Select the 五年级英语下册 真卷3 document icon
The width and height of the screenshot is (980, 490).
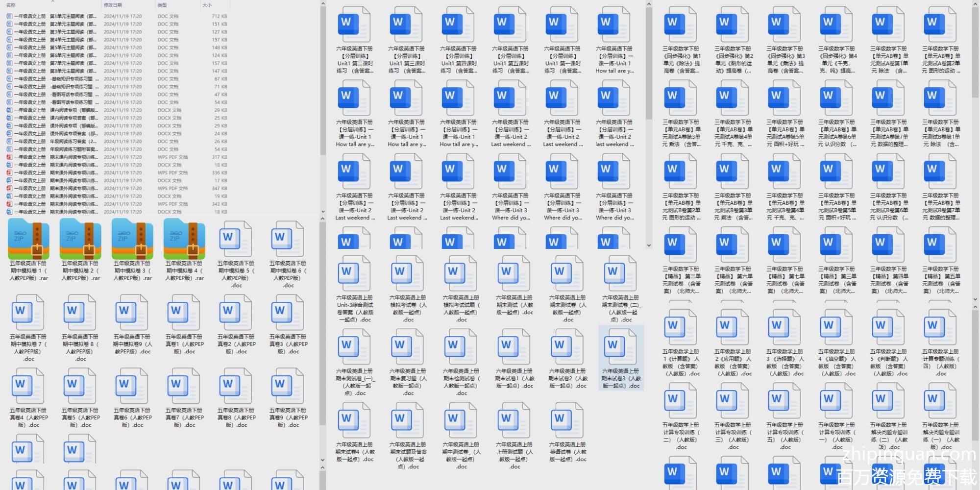pyautogui.click(x=288, y=313)
